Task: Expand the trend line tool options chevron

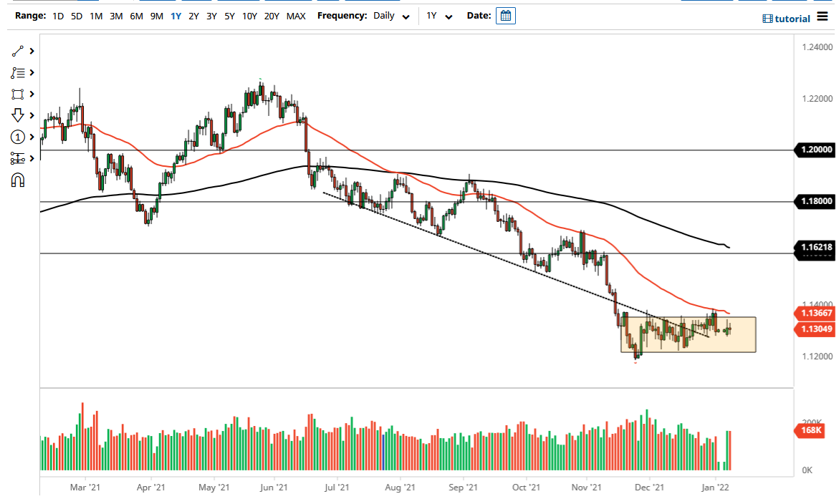Action: (x=32, y=51)
